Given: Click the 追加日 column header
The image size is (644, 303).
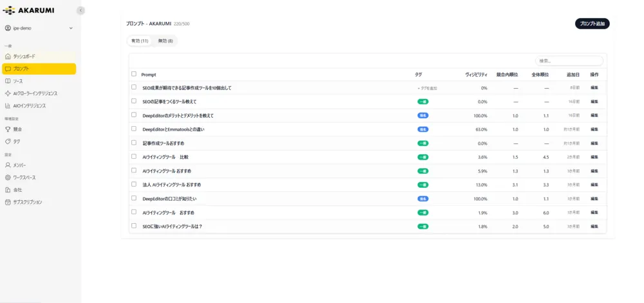Looking at the screenshot, I should coord(573,75).
